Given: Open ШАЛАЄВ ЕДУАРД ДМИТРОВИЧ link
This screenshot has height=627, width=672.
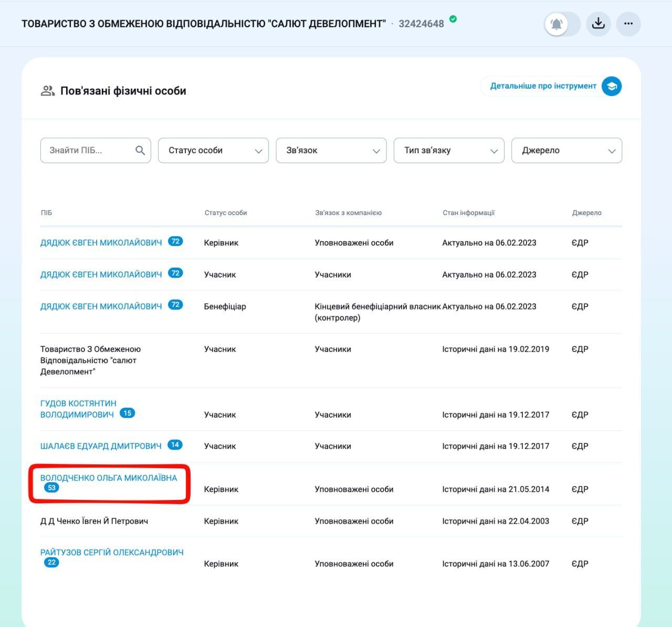Looking at the screenshot, I should [101, 446].
